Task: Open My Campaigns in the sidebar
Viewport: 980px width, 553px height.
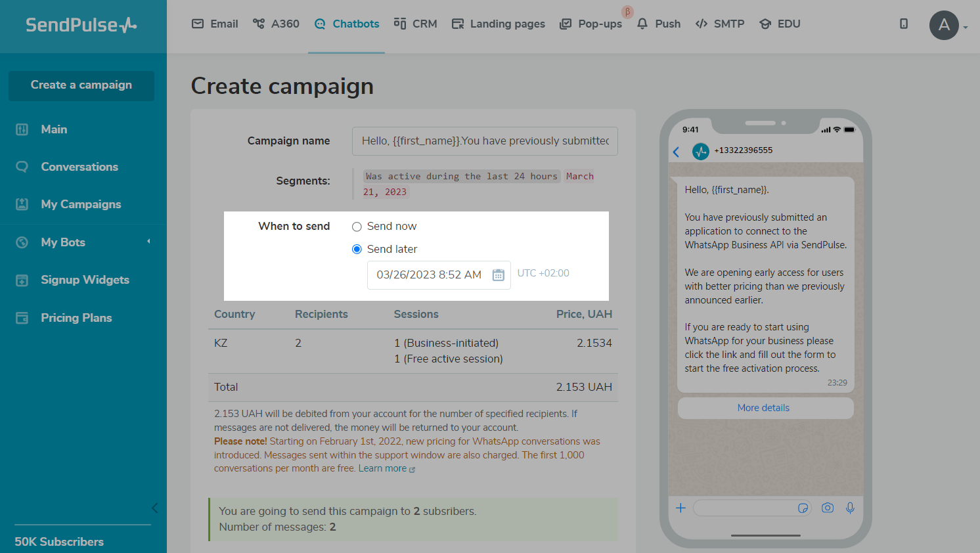Action: pos(81,204)
